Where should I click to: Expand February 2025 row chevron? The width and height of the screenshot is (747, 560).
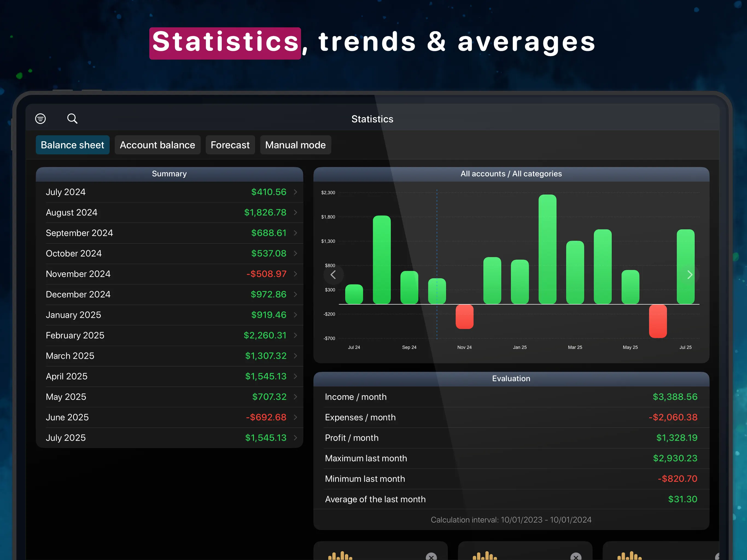point(296,336)
